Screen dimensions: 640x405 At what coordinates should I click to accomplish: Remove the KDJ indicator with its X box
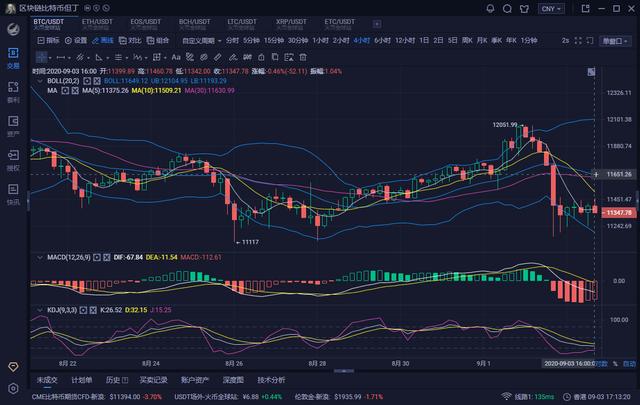(93, 310)
